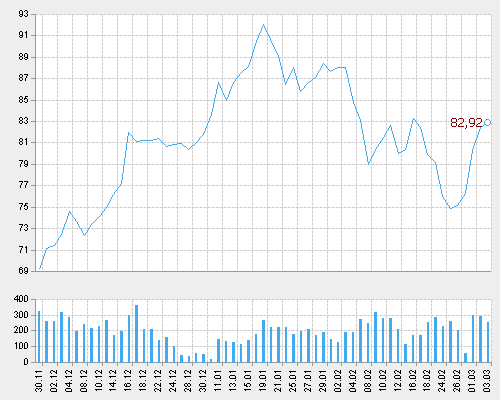Click the date label "02.12"

point(54,380)
